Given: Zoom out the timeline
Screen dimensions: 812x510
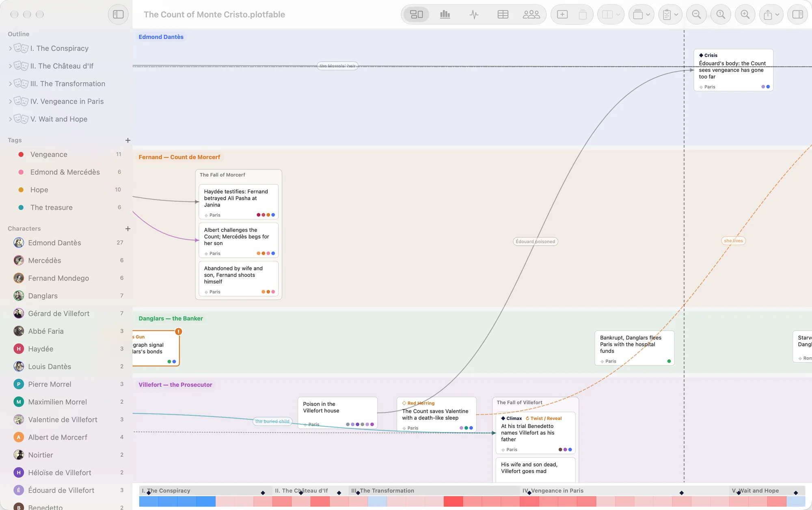Looking at the screenshot, I should coord(697,15).
